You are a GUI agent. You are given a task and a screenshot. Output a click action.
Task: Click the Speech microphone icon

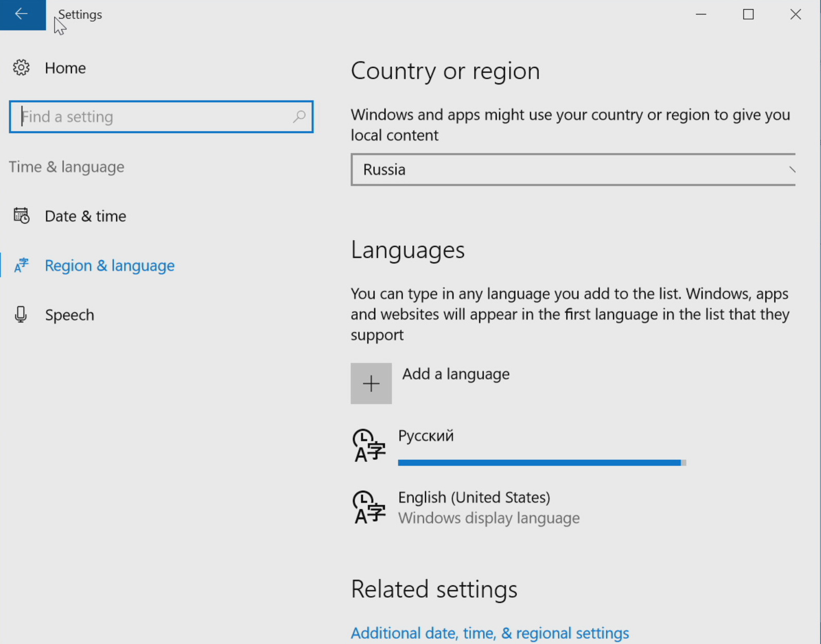click(21, 315)
